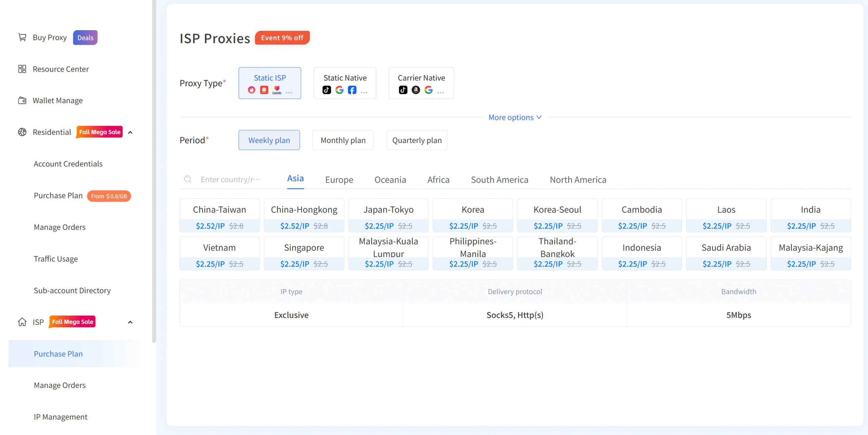868x435 pixels.
Task: Click the Residential globe icon
Action: [x=22, y=132]
